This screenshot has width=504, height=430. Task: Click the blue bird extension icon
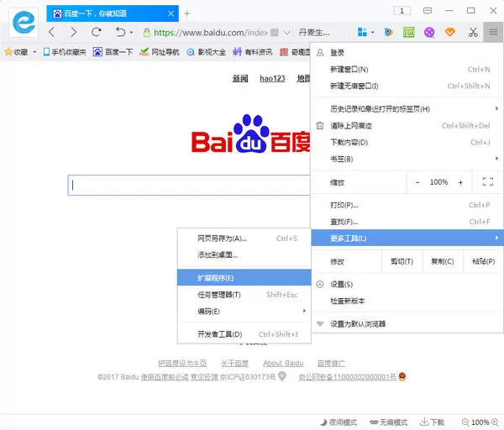pos(388,32)
